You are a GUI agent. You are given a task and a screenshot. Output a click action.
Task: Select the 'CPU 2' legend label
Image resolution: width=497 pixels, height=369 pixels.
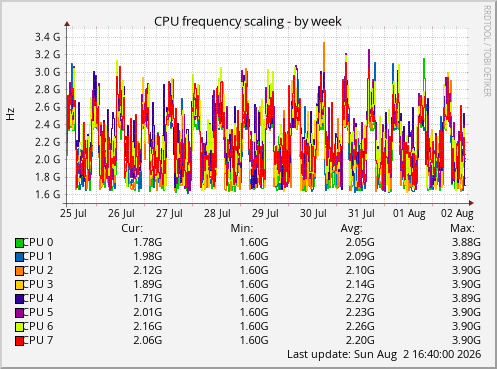[x=38, y=270]
